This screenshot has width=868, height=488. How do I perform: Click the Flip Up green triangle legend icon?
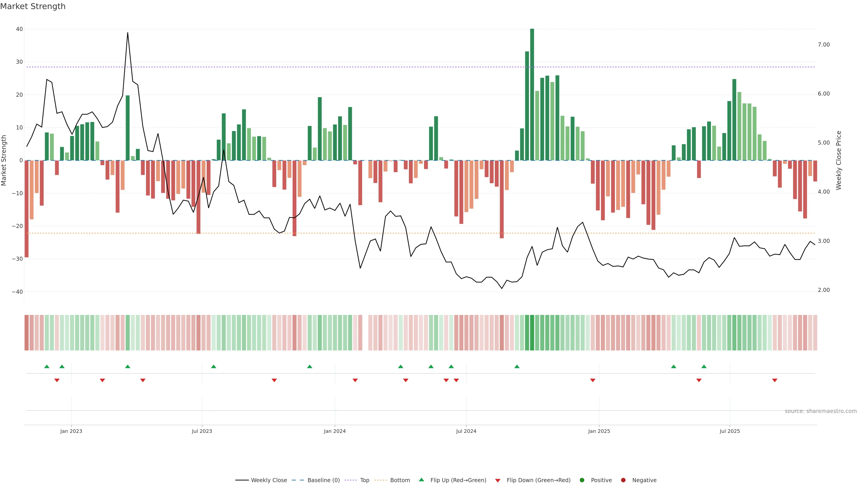[421, 480]
